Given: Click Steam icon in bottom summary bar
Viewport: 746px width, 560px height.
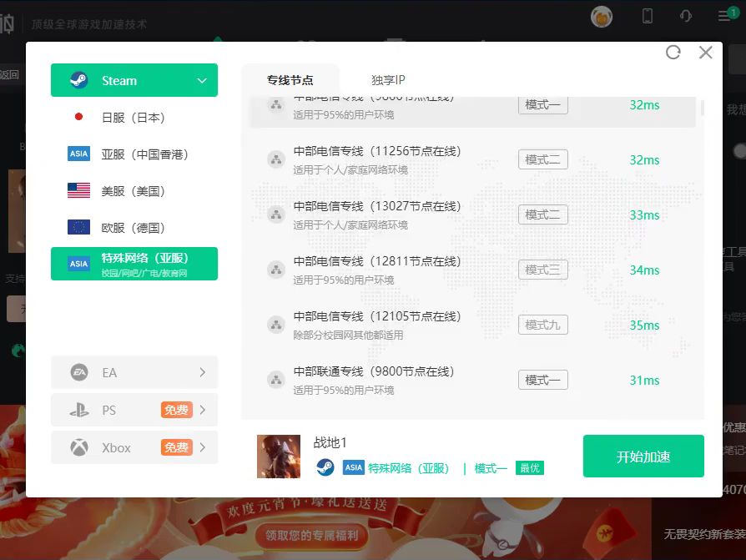Looking at the screenshot, I should click(325, 467).
